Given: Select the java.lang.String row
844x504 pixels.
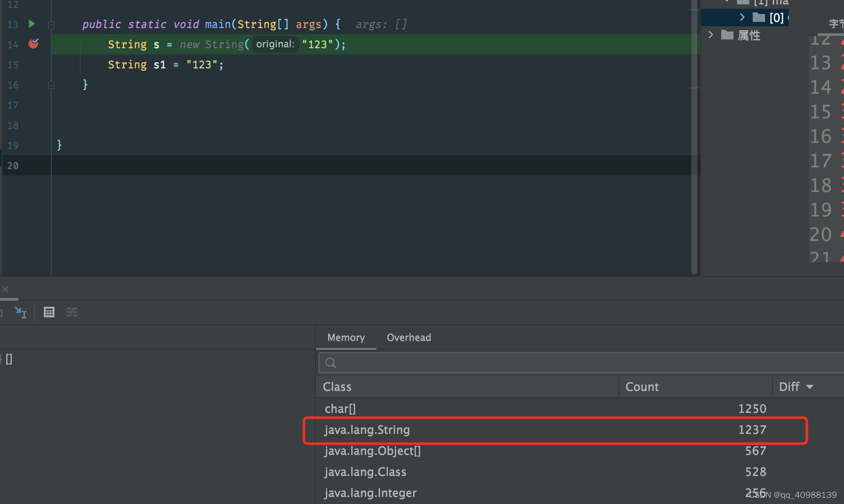Looking at the screenshot, I should tap(580, 430).
